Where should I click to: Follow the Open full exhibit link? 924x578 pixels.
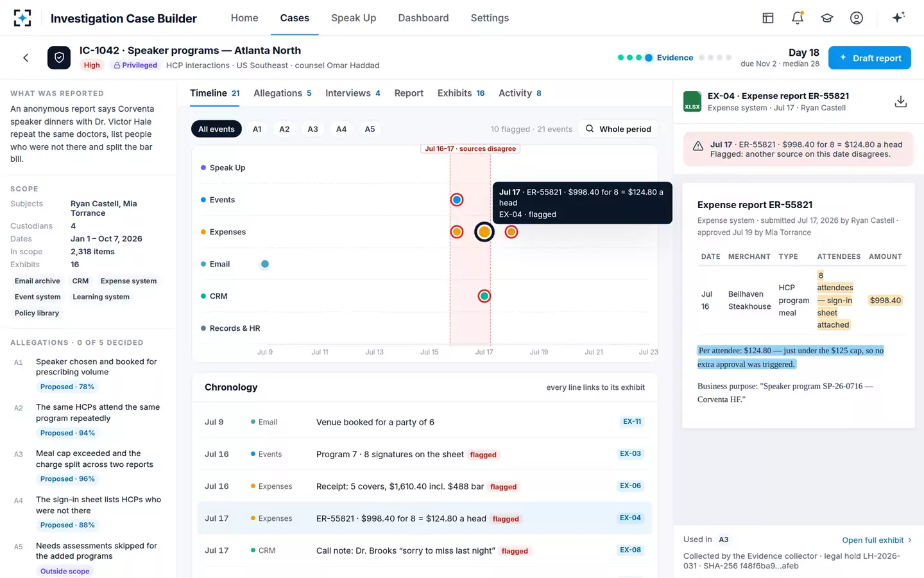[877, 540]
